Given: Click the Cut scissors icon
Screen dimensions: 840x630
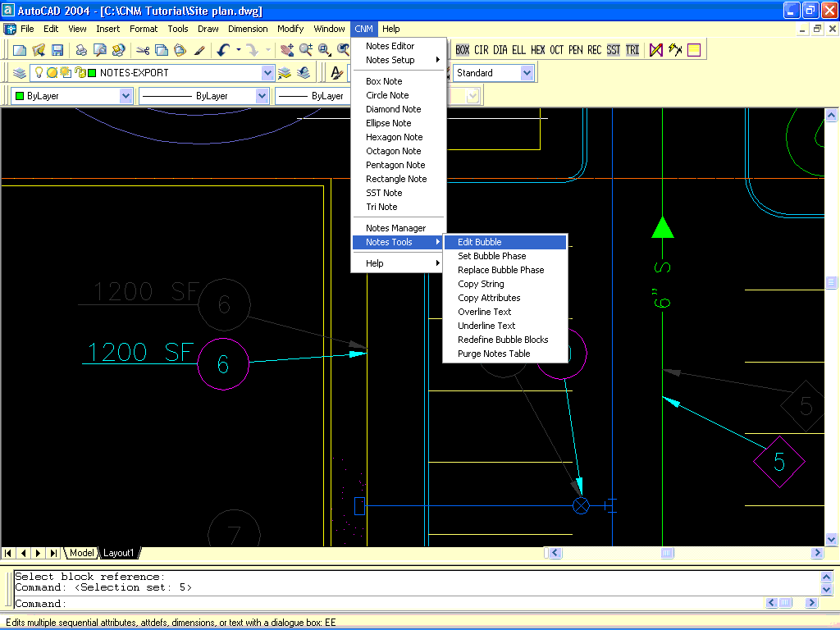Looking at the screenshot, I should pos(143,50).
